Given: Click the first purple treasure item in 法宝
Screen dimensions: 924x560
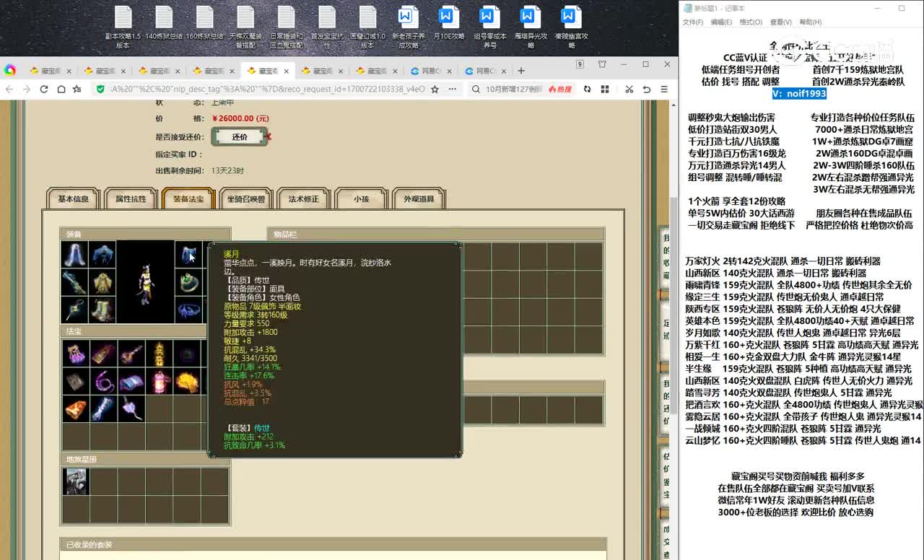Looking at the screenshot, I should (75, 354).
